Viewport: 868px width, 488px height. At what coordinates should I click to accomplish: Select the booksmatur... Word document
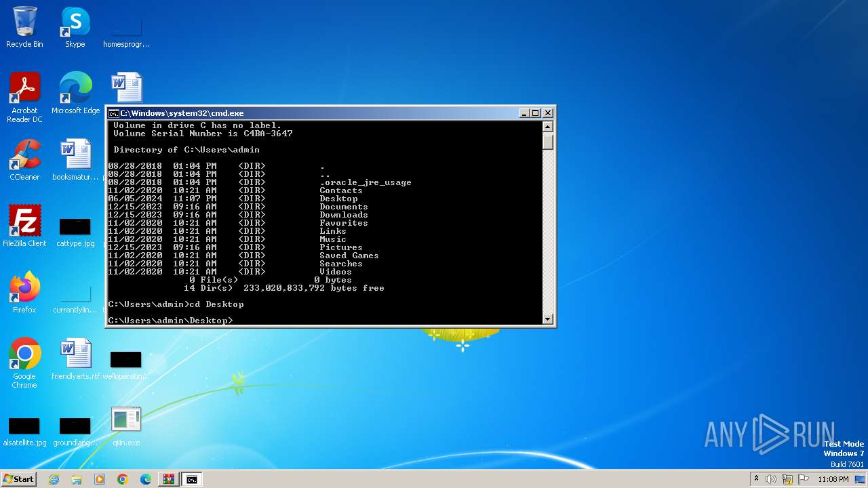[75, 160]
